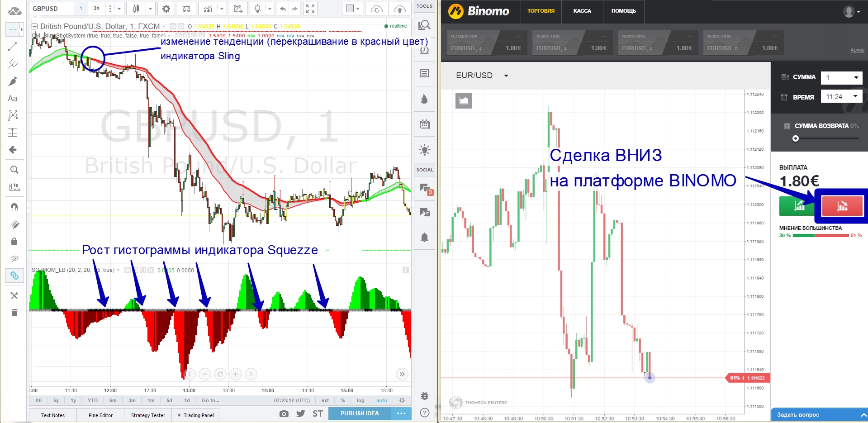The width and height of the screenshot is (868, 423).
Task: Toggle magnet mode in drawing toolbar
Action: tap(14, 207)
